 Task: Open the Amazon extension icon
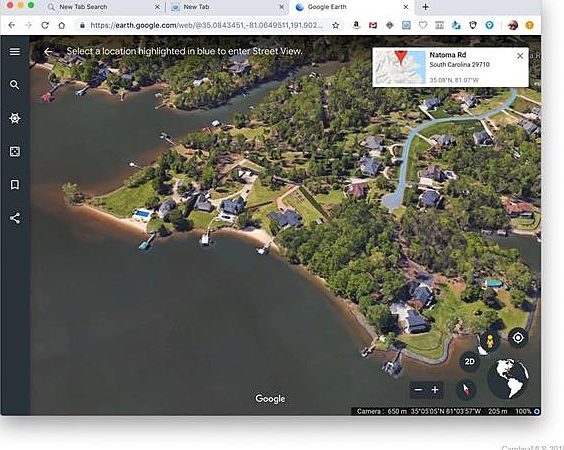coord(356,25)
